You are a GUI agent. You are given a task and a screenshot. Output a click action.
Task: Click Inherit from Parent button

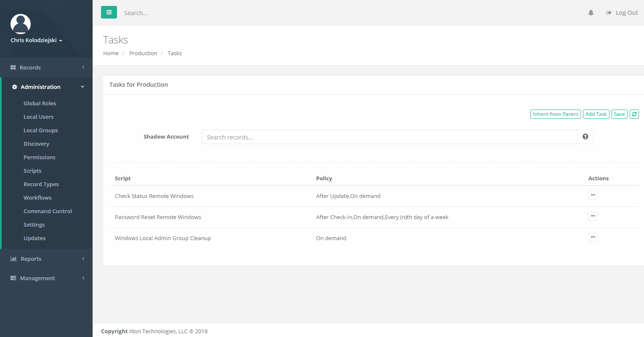[555, 114]
